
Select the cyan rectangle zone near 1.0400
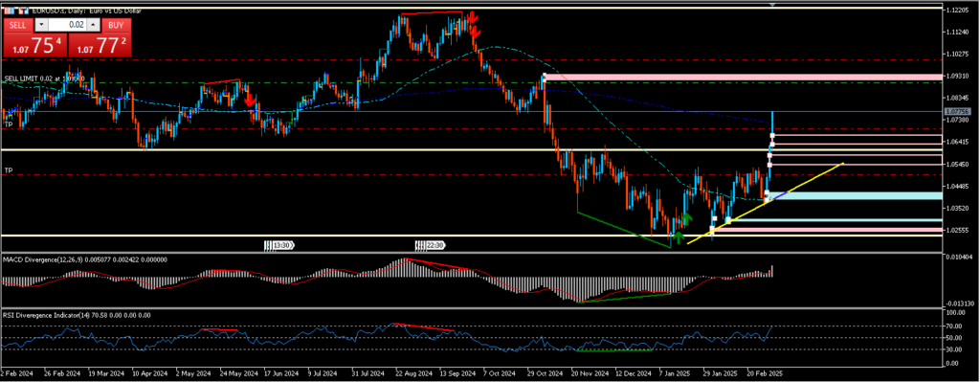coord(854,195)
